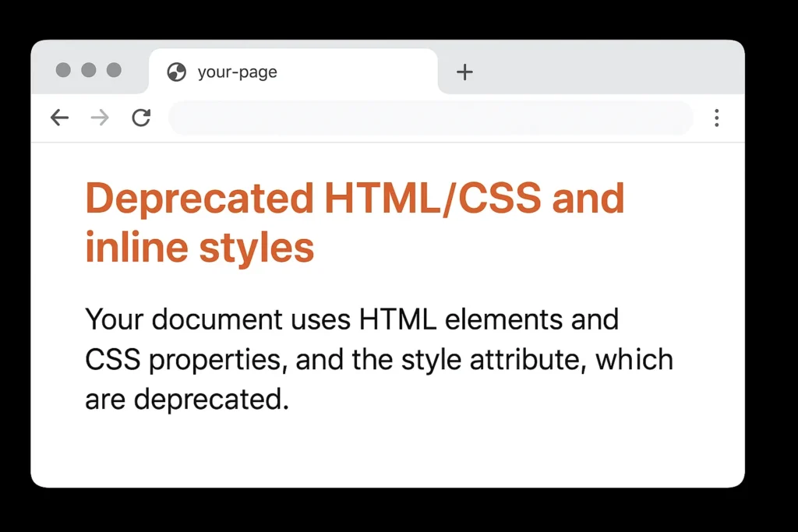The width and height of the screenshot is (798, 532).
Task: Open the three-dot browser menu
Action: tap(717, 118)
